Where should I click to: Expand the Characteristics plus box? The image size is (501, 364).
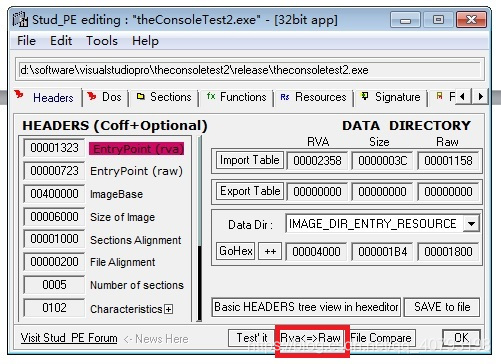coord(169,309)
